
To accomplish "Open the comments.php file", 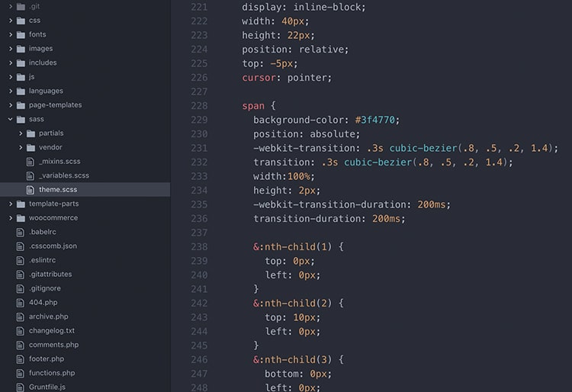I will [53, 345].
